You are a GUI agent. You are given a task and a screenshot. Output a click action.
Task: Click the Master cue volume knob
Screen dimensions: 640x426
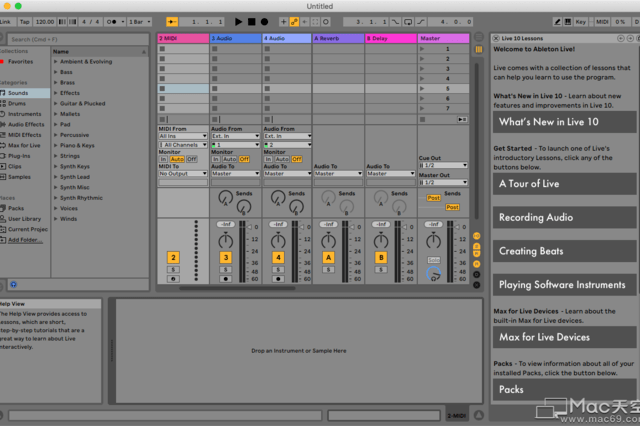pos(433,274)
